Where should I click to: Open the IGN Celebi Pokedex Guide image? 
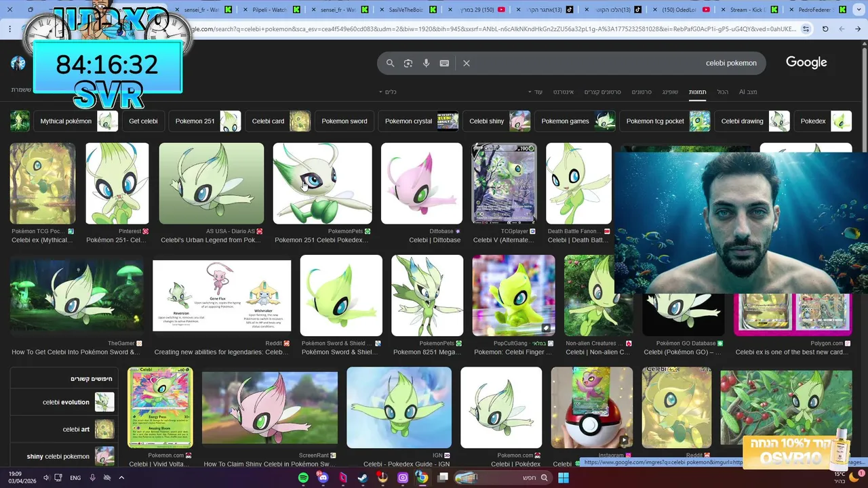(x=399, y=407)
